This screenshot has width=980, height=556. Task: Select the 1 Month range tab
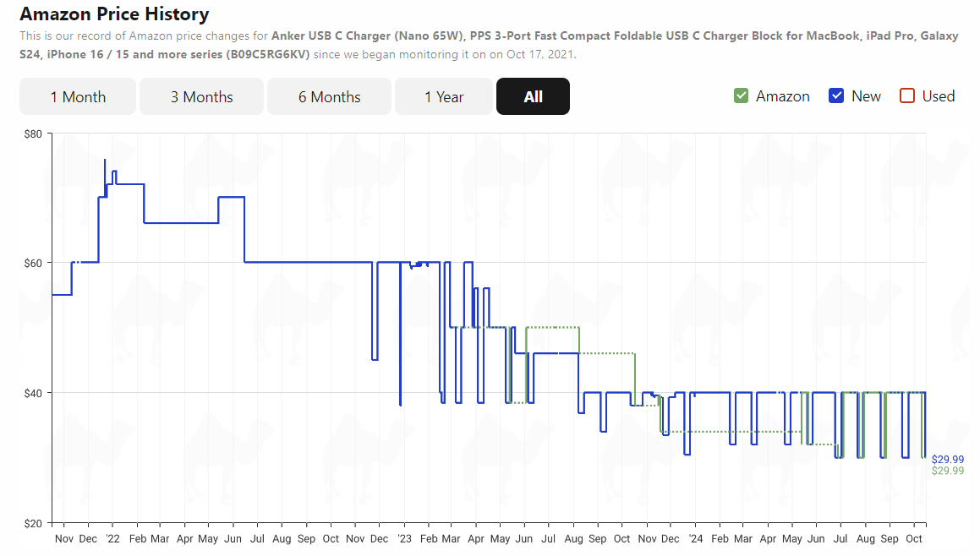point(78,97)
